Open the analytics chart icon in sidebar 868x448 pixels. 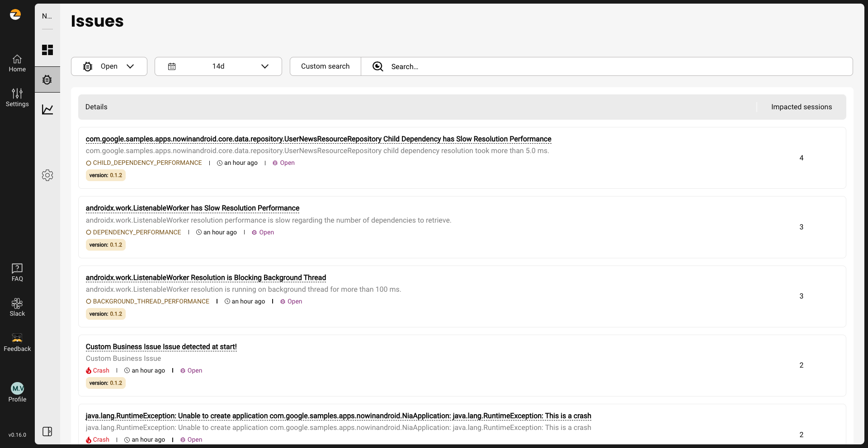coord(47,110)
